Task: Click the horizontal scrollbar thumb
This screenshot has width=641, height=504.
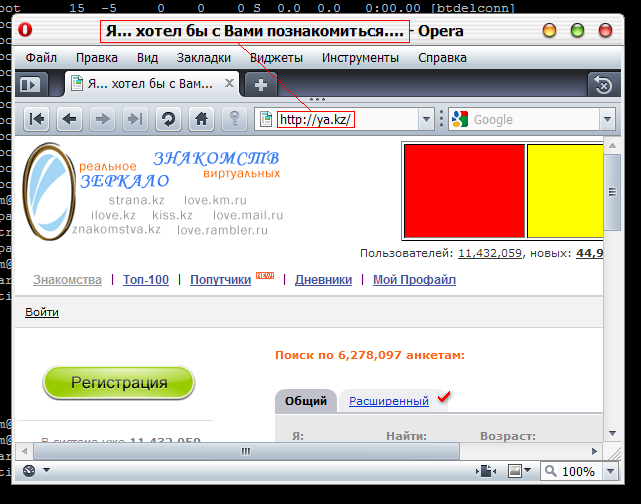Action: (246, 451)
